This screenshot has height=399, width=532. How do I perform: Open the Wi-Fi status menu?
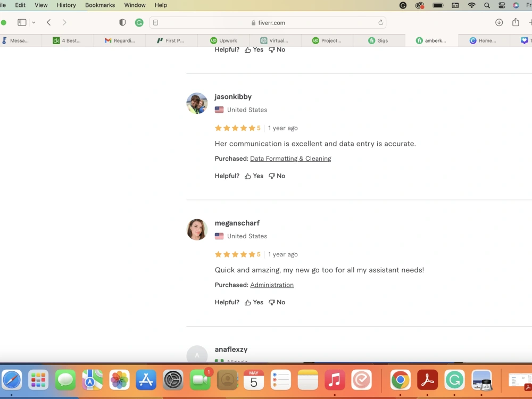point(472,5)
